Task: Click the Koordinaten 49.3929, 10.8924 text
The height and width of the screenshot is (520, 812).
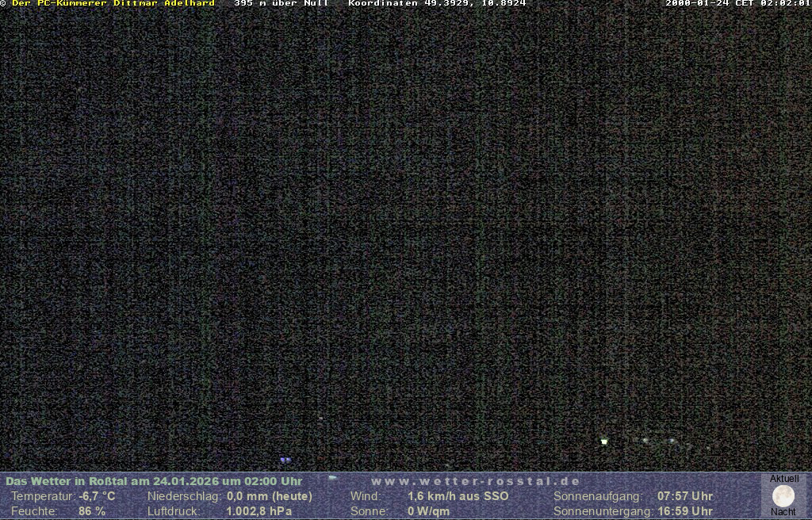Action: (437, 4)
